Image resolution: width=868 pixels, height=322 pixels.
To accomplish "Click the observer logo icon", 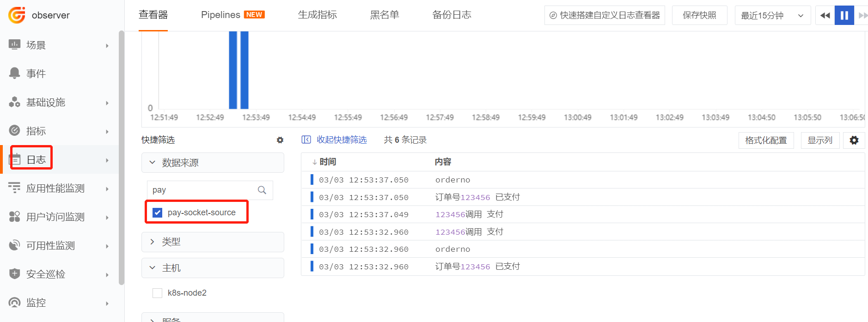I will click(x=17, y=15).
